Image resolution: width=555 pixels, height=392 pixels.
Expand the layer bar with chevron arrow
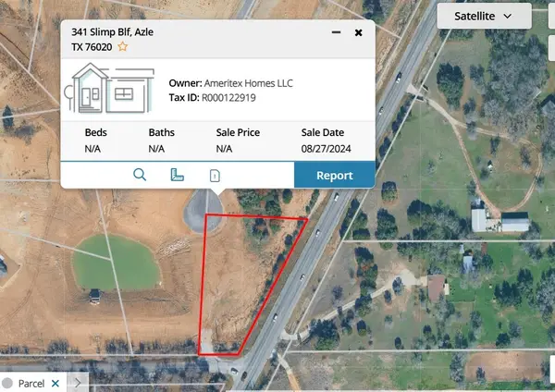78,383
